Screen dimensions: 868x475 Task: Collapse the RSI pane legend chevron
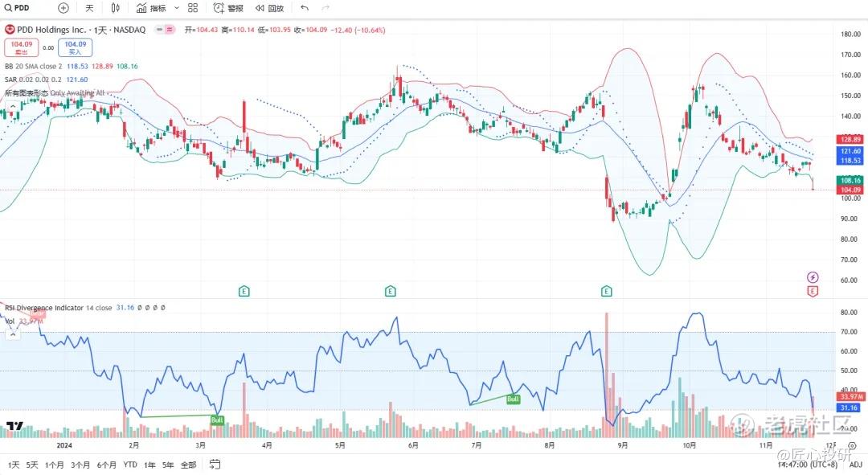point(13,335)
